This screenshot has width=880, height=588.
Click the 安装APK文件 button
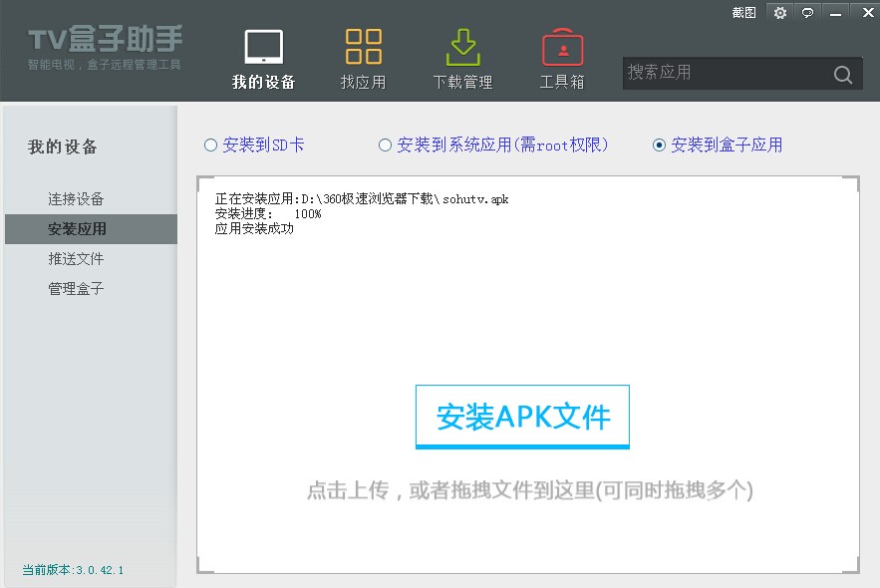(x=522, y=417)
